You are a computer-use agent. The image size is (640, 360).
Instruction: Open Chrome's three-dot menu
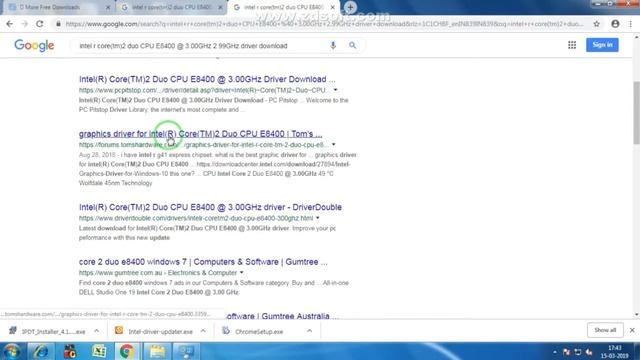(631, 24)
